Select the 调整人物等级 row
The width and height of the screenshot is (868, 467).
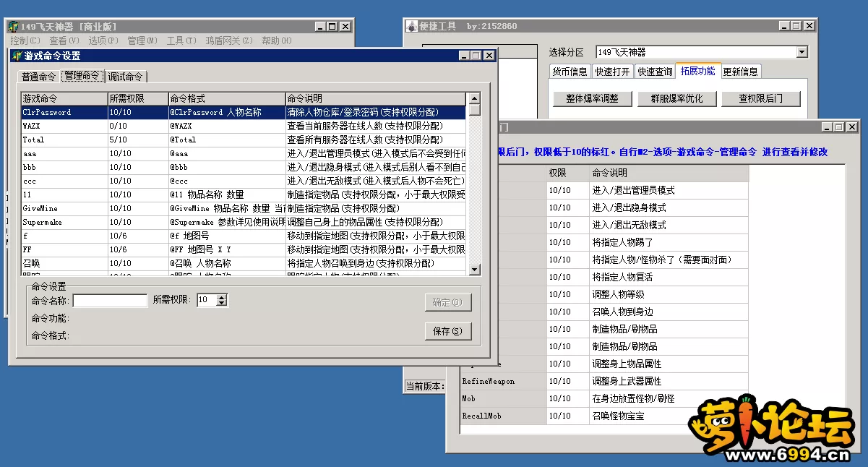tap(624, 294)
